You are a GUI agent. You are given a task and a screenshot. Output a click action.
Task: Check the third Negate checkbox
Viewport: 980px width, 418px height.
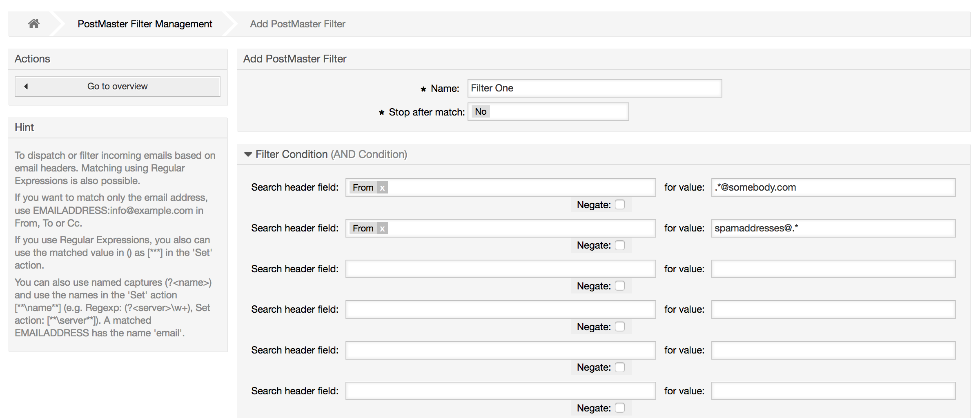point(620,286)
